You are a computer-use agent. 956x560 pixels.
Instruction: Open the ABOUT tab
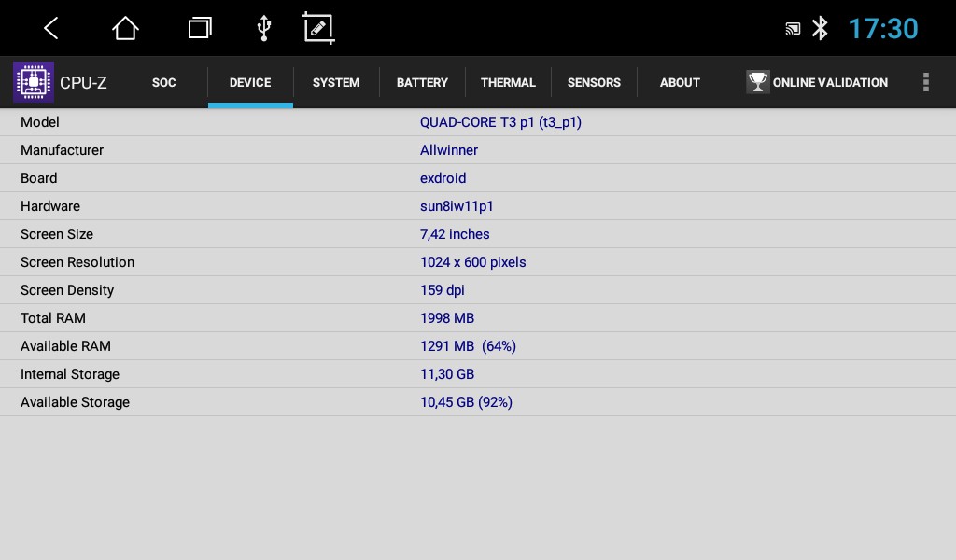(x=680, y=82)
